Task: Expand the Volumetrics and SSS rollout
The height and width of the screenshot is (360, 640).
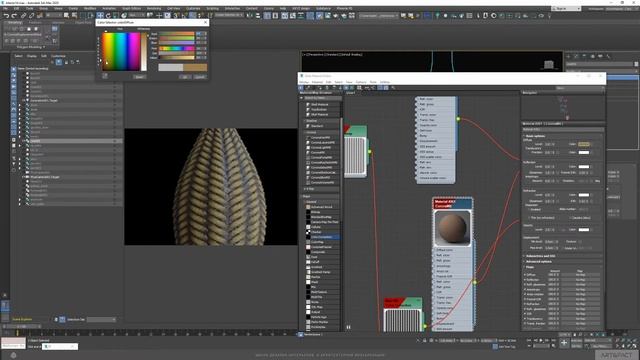Action: click(x=540, y=256)
